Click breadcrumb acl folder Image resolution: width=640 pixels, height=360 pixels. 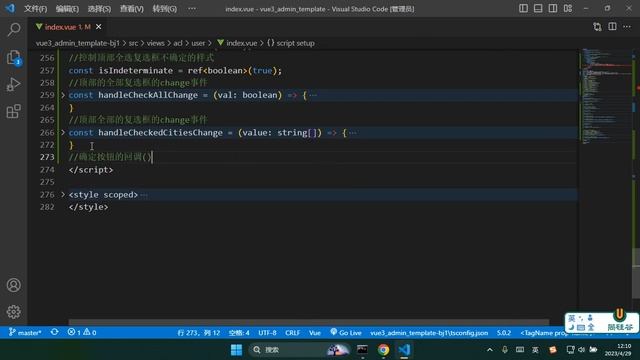(x=178, y=43)
